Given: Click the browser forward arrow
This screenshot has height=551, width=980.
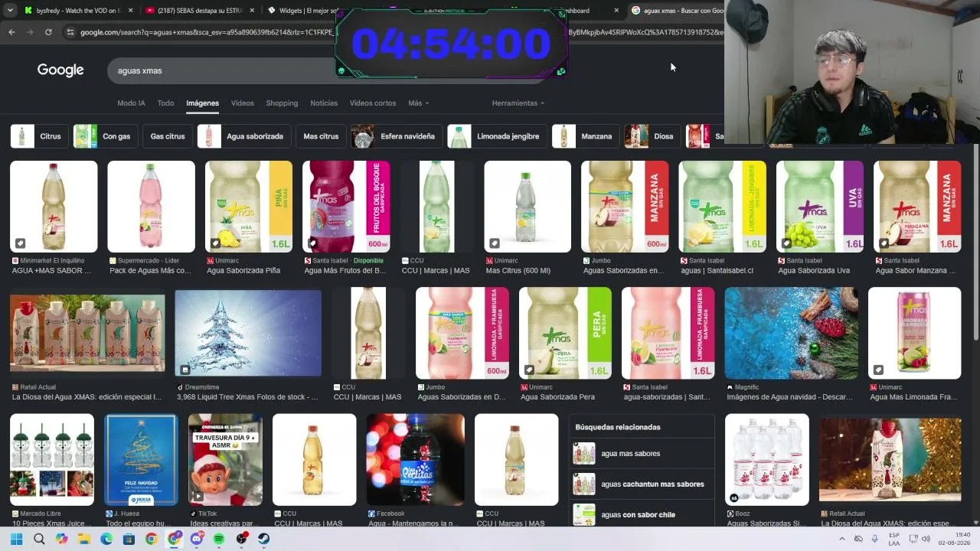Looking at the screenshot, I should coord(30,32).
